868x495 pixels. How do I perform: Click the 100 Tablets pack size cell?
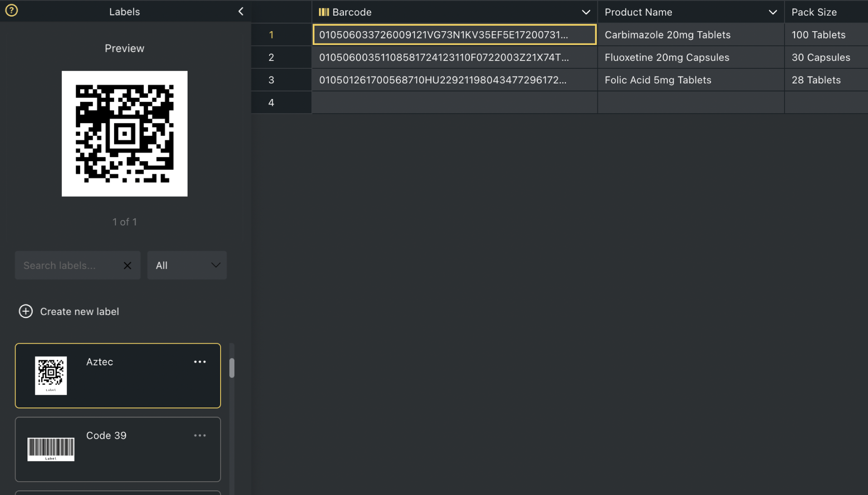click(826, 34)
